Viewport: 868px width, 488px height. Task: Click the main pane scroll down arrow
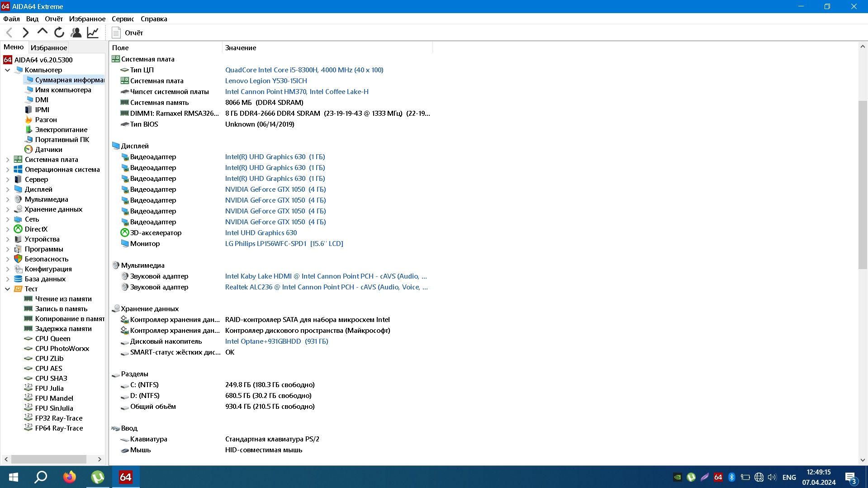coord(863,460)
